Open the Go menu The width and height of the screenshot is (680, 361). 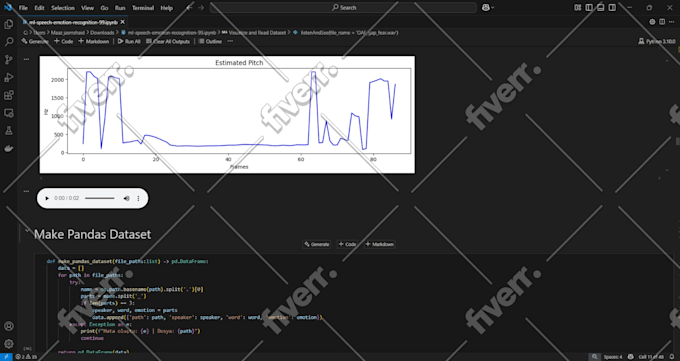105,8
